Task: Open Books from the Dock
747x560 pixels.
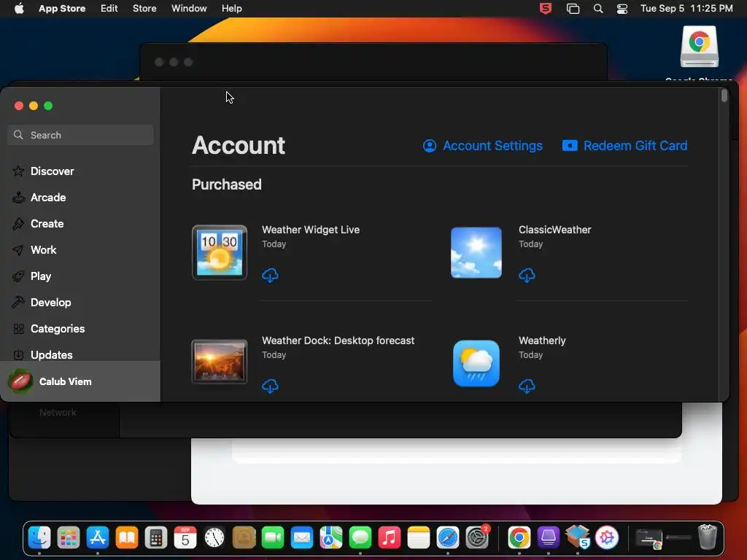Action: pos(127,537)
